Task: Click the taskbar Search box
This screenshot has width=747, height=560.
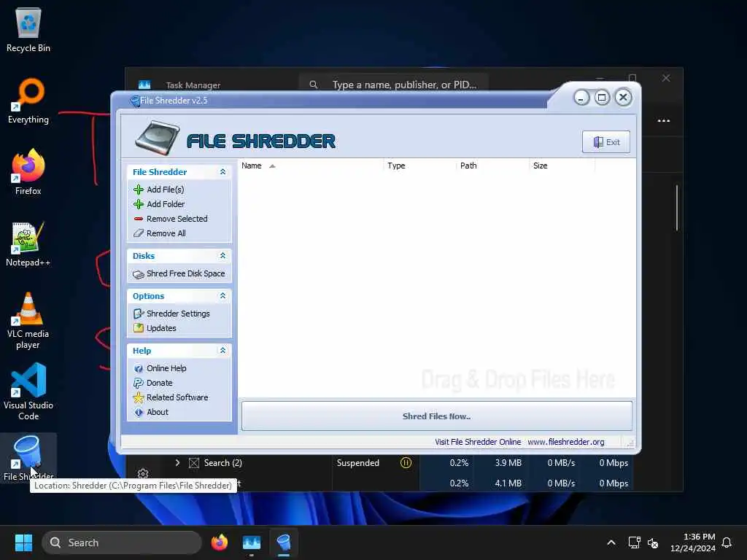Action: [x=122, y=542]
